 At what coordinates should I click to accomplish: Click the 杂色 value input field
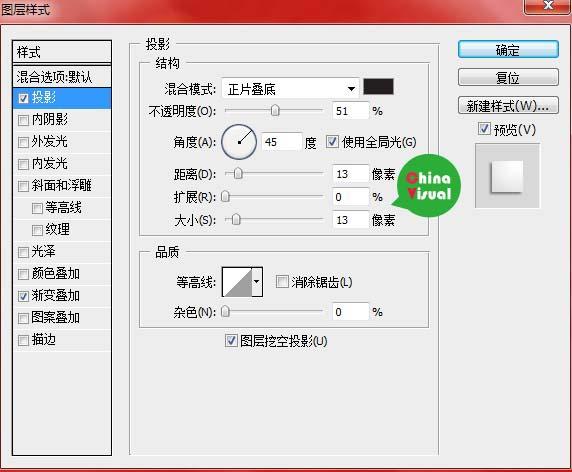(350, 312)
